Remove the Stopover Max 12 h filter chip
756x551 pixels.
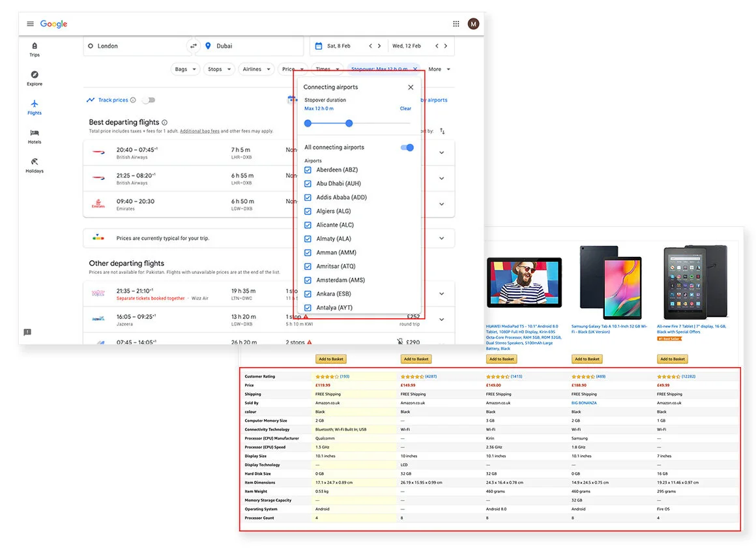click(x=415, y=69)
